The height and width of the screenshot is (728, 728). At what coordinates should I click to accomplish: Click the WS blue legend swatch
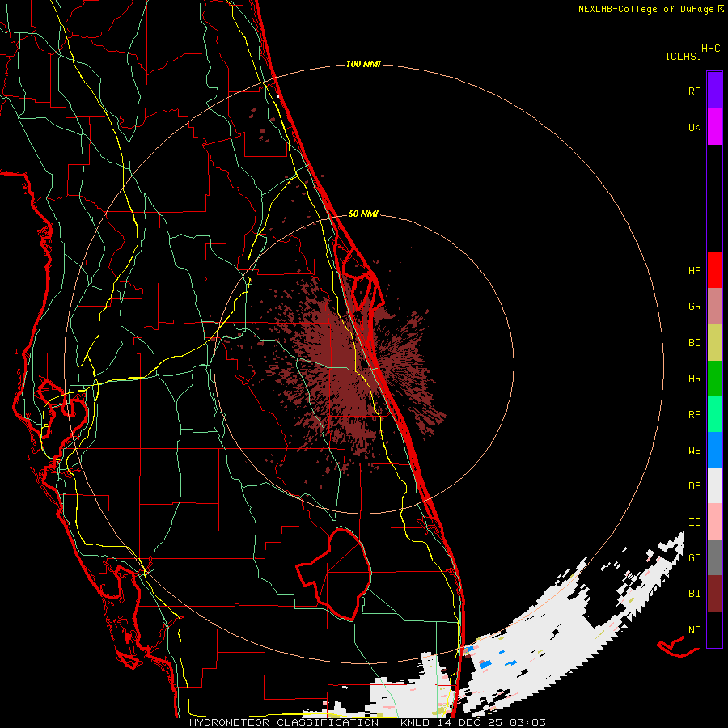714,450
